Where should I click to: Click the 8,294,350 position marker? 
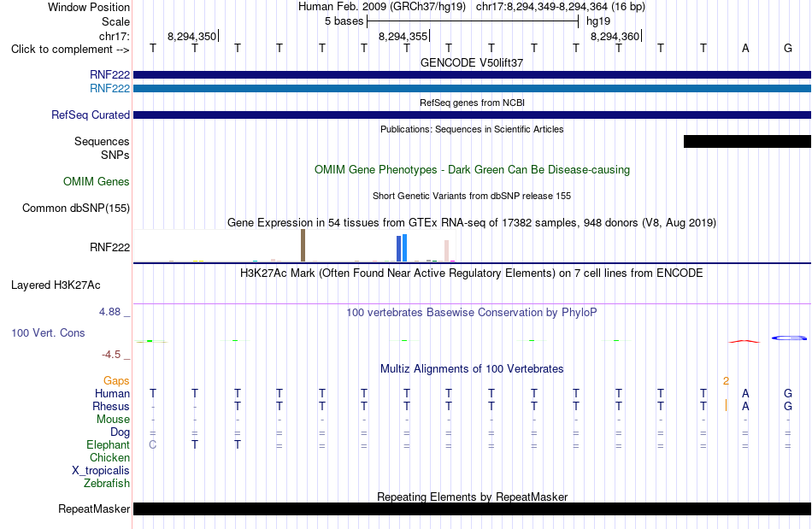point(192,36)
